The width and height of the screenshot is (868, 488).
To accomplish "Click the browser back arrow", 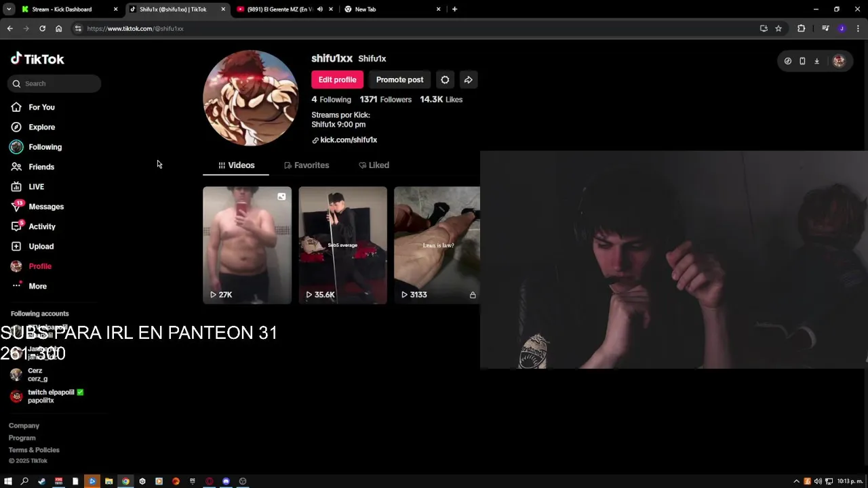I will [9, 28].
